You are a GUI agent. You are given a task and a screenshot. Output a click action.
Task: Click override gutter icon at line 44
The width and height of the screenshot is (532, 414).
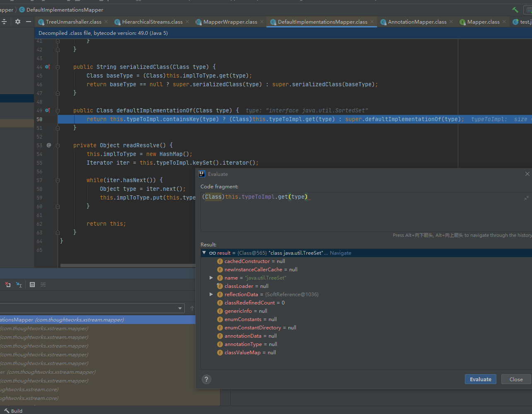point(48,67)
